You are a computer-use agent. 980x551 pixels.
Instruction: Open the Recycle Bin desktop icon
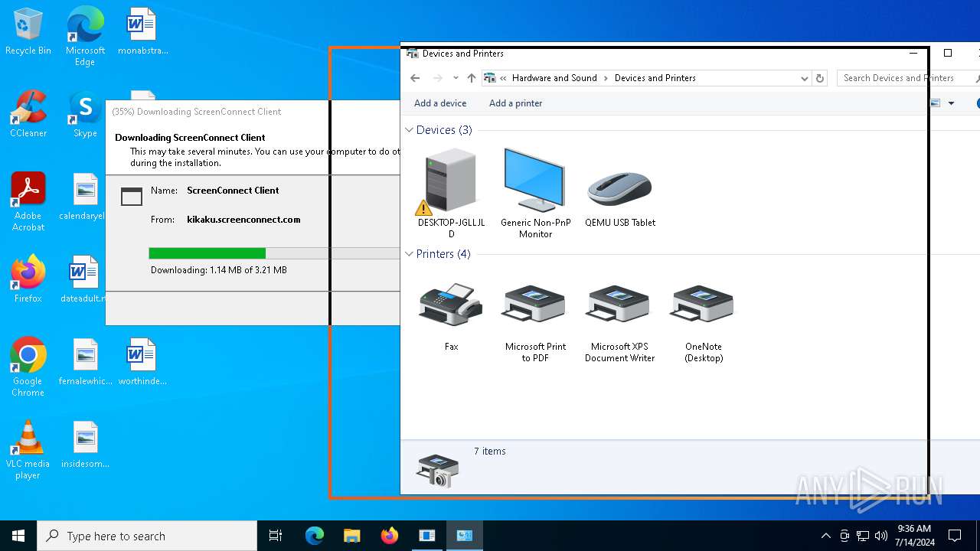click(x=28, y=32)
